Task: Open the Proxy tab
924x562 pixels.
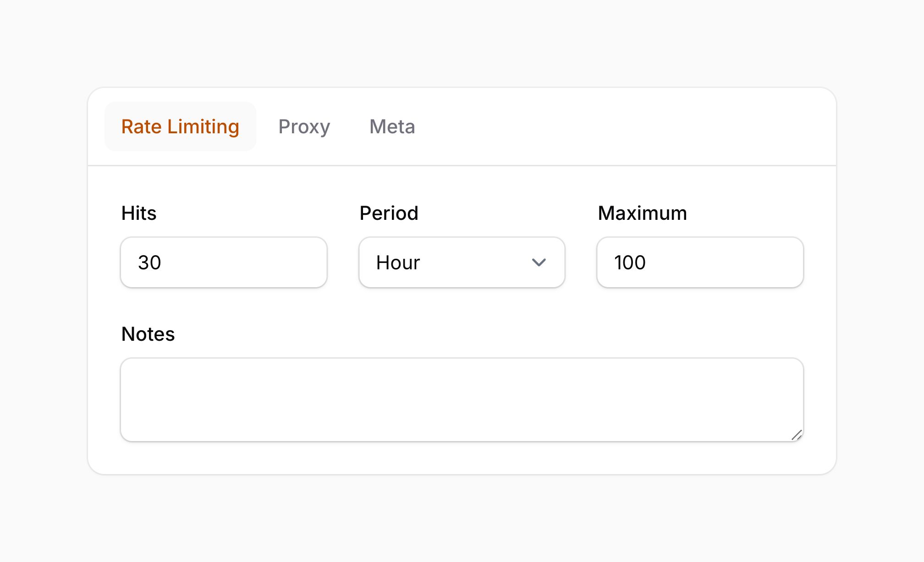Action: pos(304,126)
